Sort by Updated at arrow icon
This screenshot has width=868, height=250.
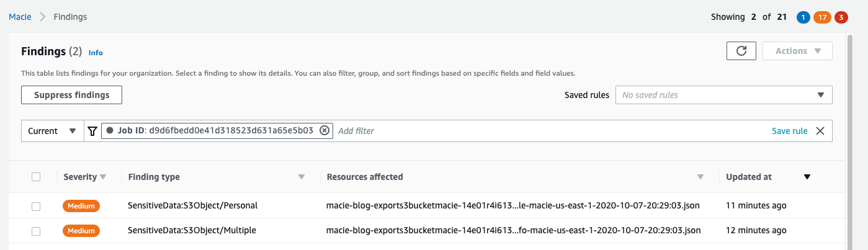tap(807, 177)
